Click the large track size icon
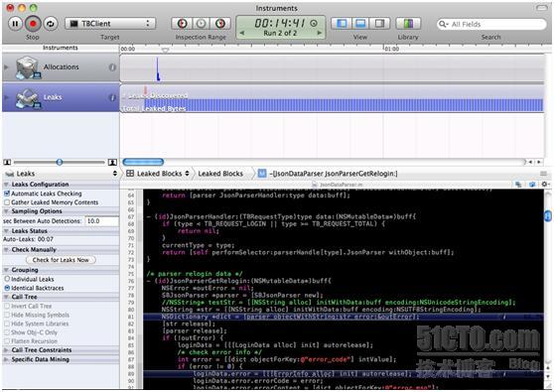554x392 pixels. pyautogui.click(x=112, y=162)
